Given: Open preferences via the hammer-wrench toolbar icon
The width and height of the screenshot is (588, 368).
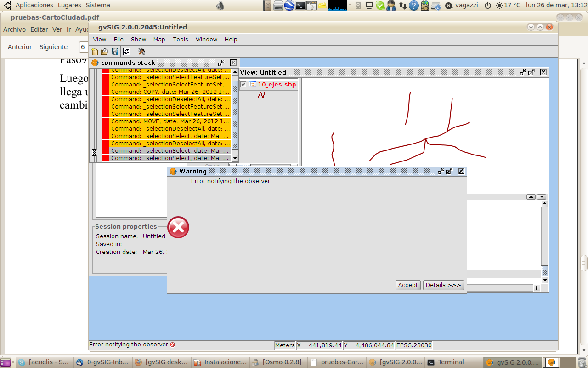Looking at the screenshot, I should pyautogui.click(x=141, y=52).
